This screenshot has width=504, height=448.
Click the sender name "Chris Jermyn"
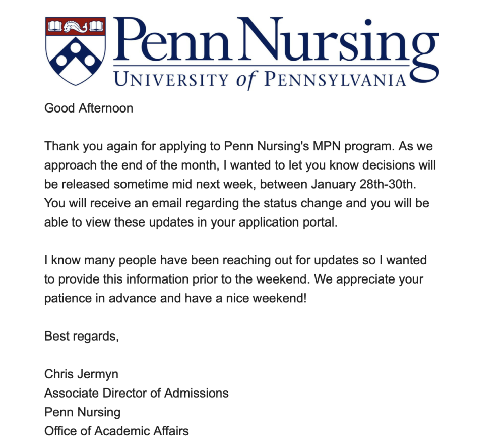click(81, 374)
